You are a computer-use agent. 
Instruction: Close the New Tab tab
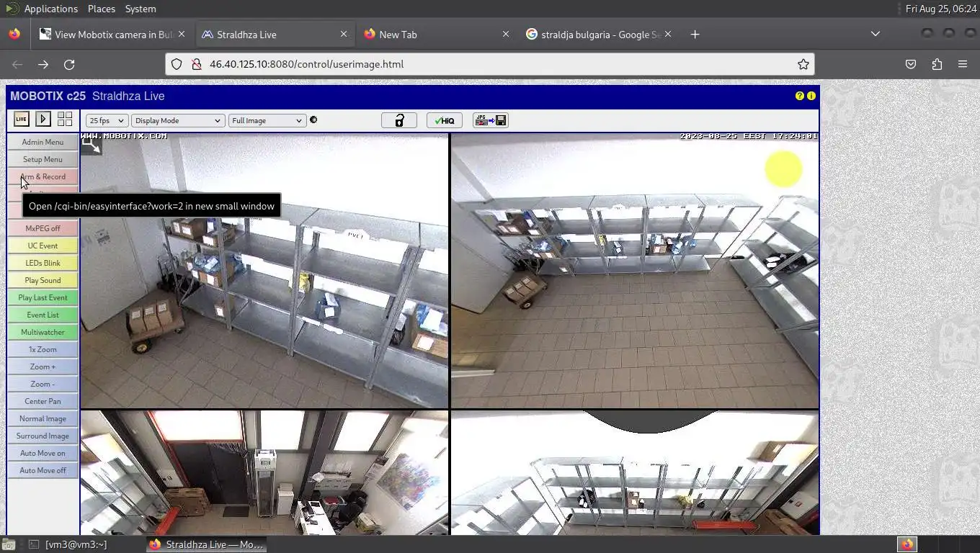(x=506, y=34)
